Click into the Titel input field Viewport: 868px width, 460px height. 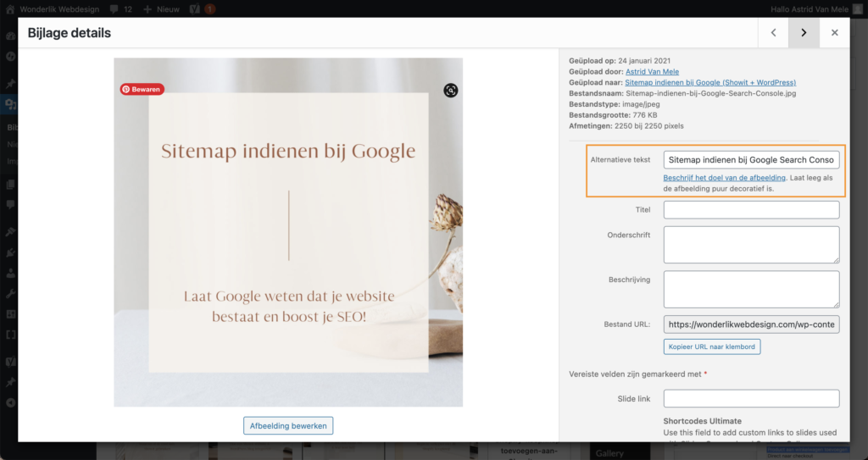(751, 210)
